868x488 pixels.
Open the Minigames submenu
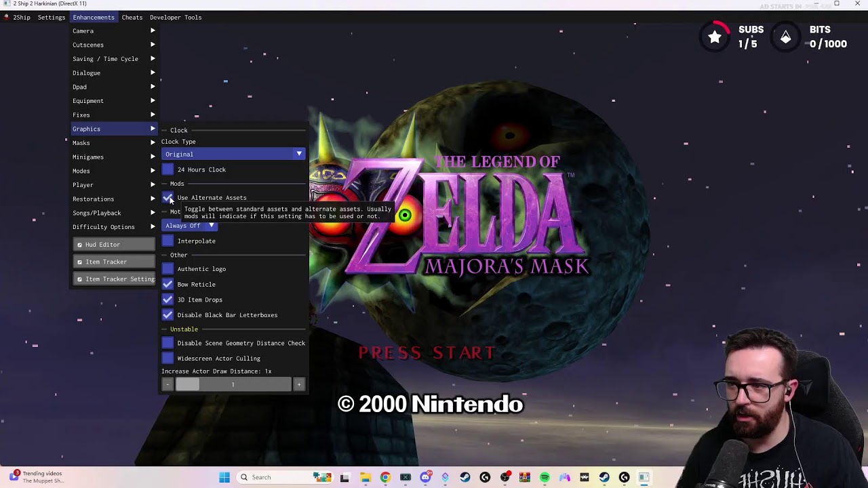(114, 157)
